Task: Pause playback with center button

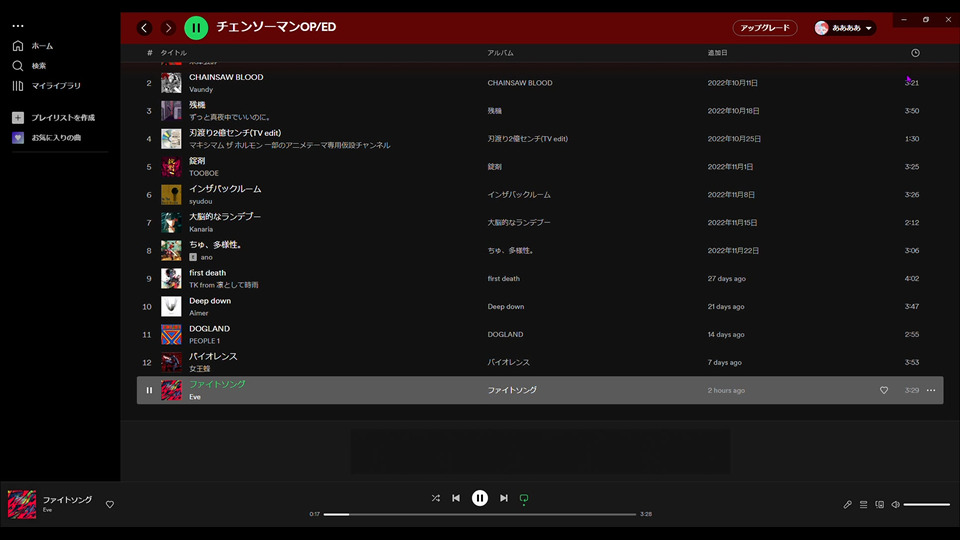Action: (479, 498)
